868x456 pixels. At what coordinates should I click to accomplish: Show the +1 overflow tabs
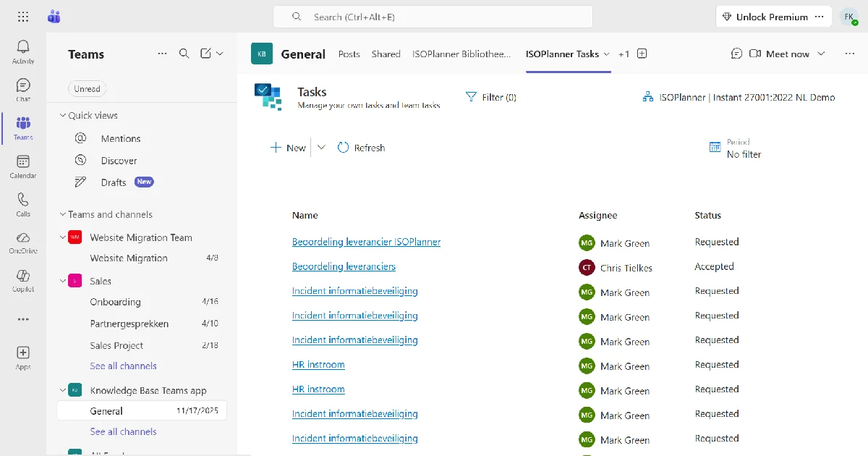click(x=624, y=54)
